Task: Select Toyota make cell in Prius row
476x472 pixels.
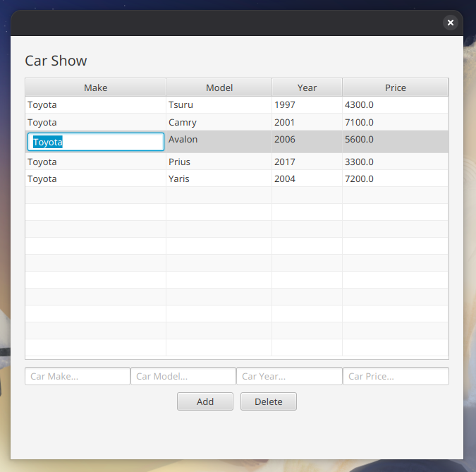Action: (96, 162)
